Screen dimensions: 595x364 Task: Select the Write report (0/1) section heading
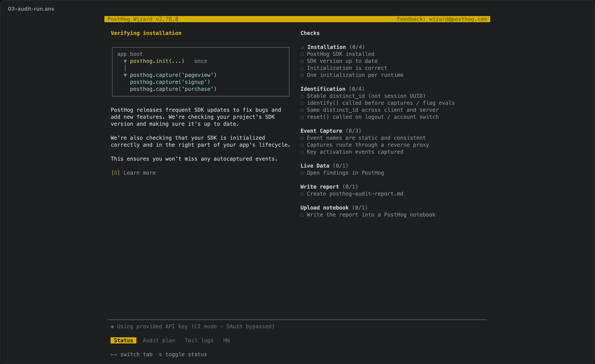click(329, 187)
